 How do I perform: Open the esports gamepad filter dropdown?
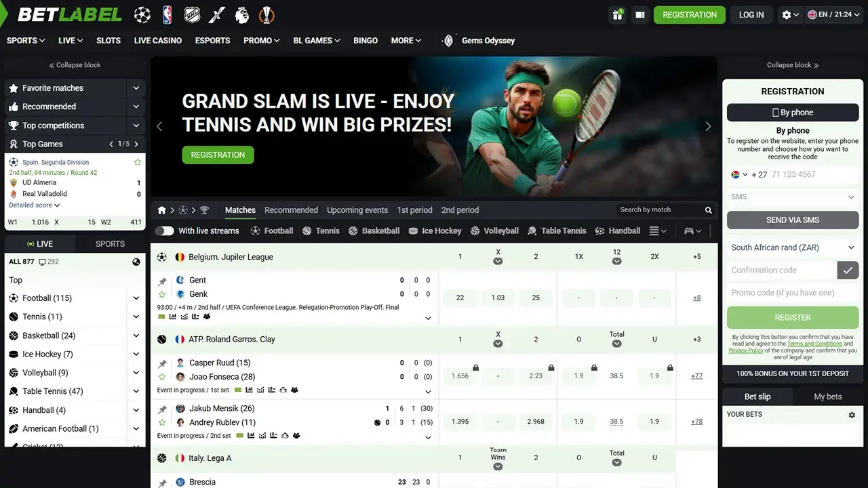[693, 231]
